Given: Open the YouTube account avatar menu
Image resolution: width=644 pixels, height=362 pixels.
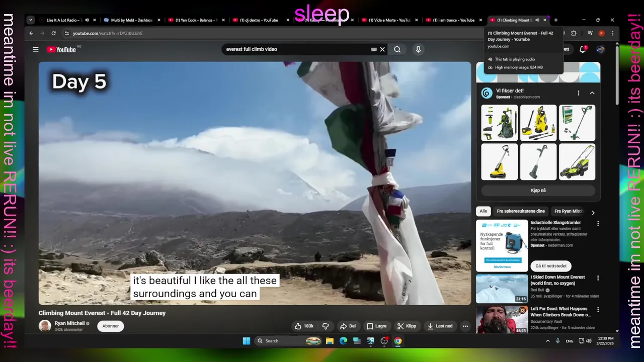Looking at the screenshot, I should pos(600,49).
